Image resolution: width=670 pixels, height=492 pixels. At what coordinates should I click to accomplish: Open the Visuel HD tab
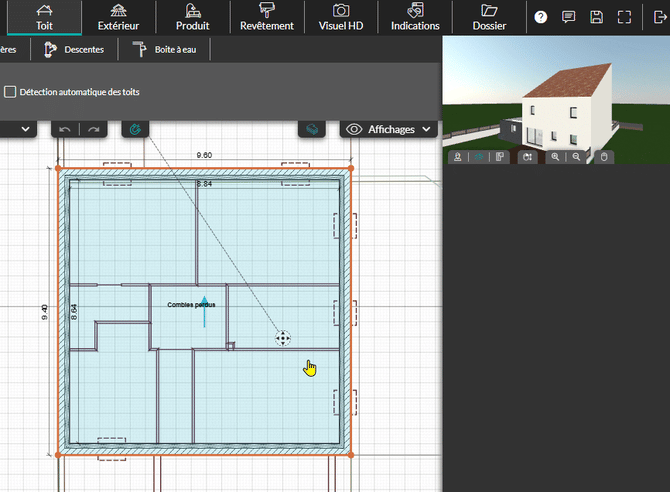(341, 18)
